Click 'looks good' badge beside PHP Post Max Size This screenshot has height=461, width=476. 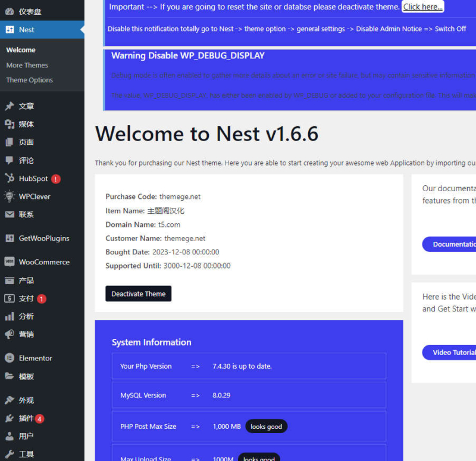pyautogui.click(x=266, y=426)
